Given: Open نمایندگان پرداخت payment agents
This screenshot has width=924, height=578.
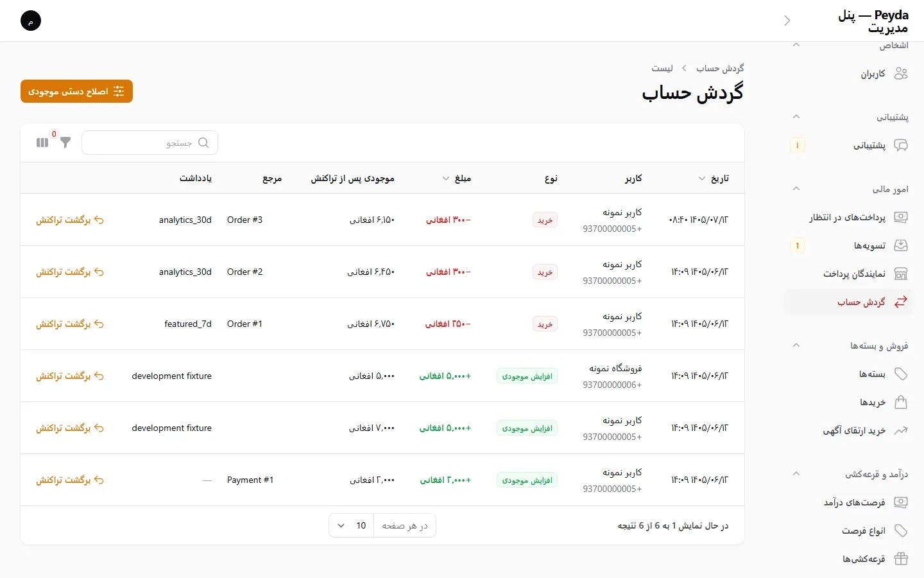Looking at the screenshot, I should [x=849, y=274].
